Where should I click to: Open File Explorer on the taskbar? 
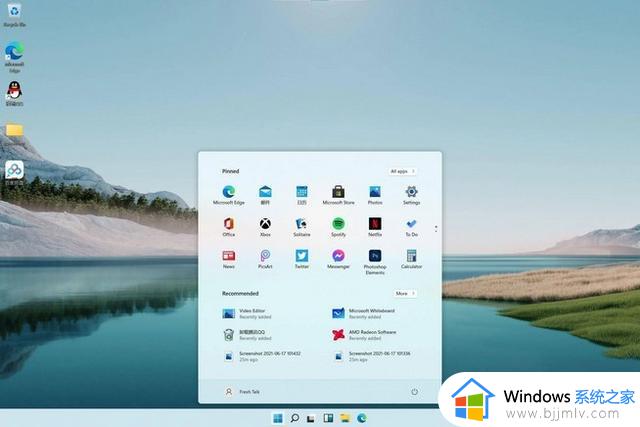click(345, 418)
